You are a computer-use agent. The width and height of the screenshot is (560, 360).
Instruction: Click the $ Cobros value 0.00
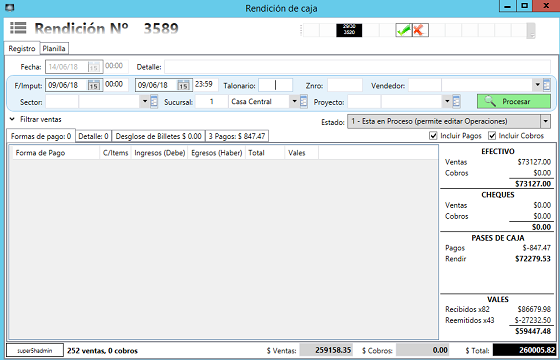pos(422,350)
